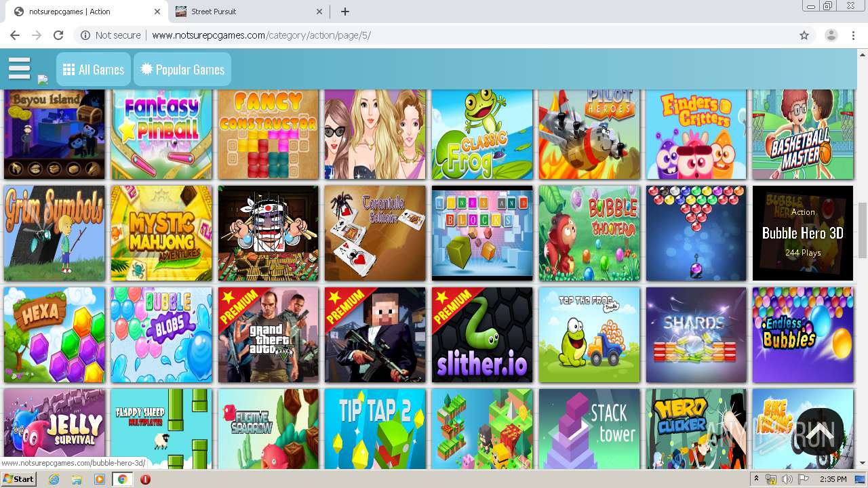Open the Chrome profile avatar
This screenshot has width=868, height=488.
click(831, 35)
